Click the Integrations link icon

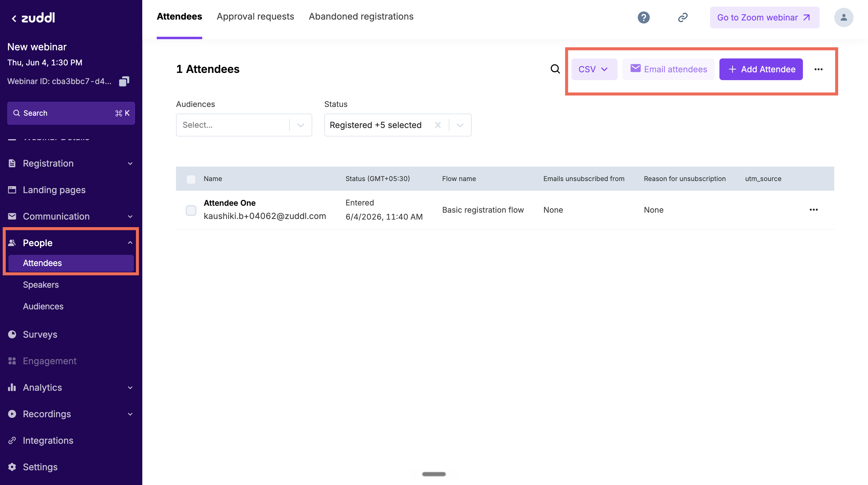tap(12, 440)
